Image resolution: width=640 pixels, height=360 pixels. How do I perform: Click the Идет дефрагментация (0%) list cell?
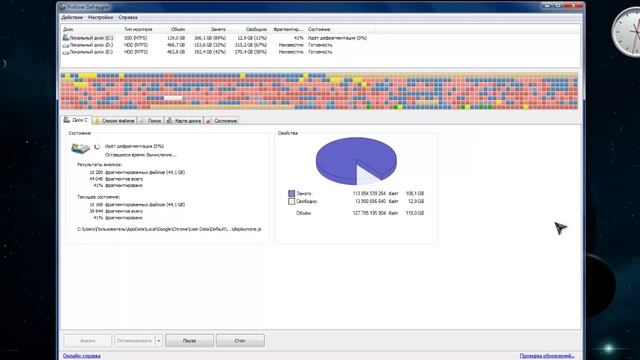338,38
